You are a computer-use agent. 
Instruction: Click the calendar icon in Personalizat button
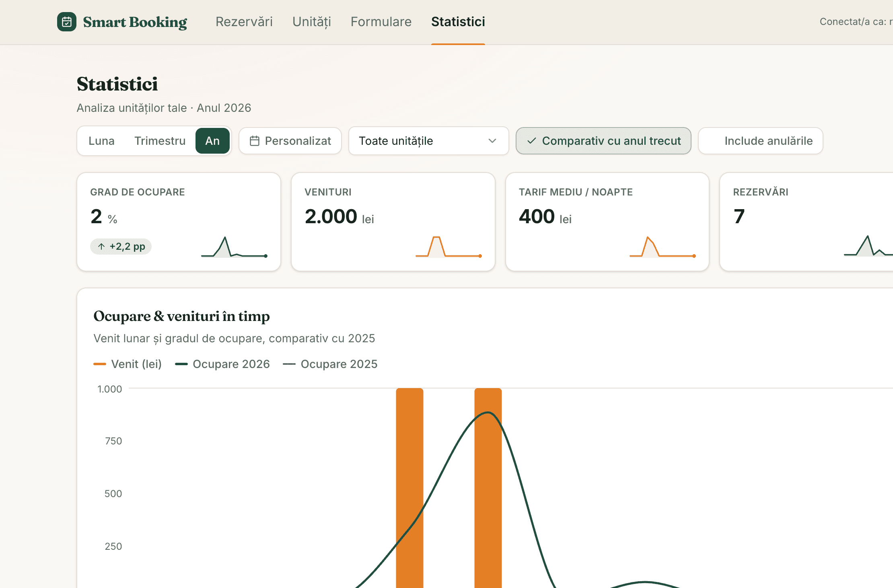[x=255, y=141]
